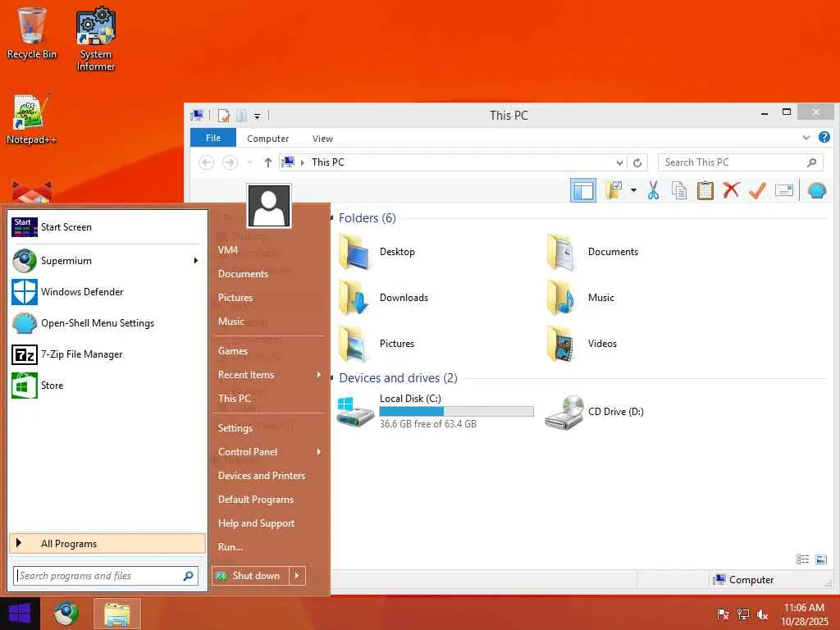The image size is (840, 630).
Task: Click Start Screen in start menu
Action: [107, 227]
